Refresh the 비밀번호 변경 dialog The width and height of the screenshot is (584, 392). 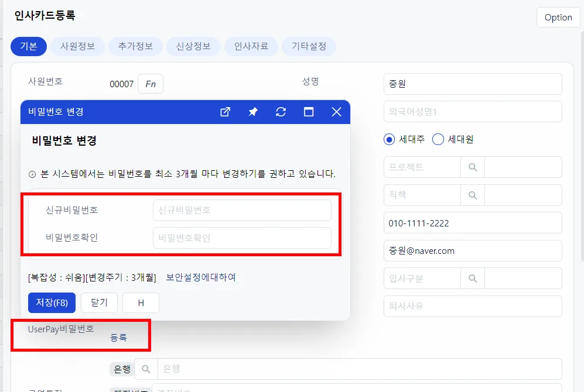pyautogui.click(x=281, y=112)
